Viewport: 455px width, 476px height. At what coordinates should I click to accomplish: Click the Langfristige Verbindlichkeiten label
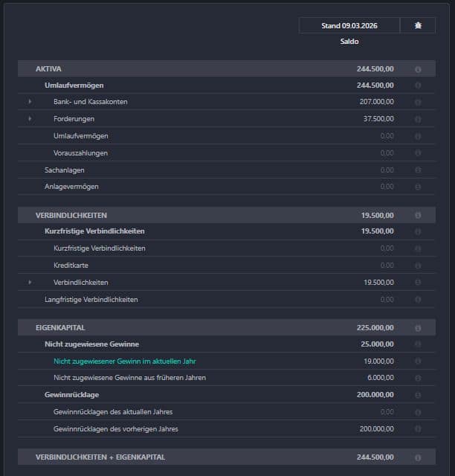point(91,299)
